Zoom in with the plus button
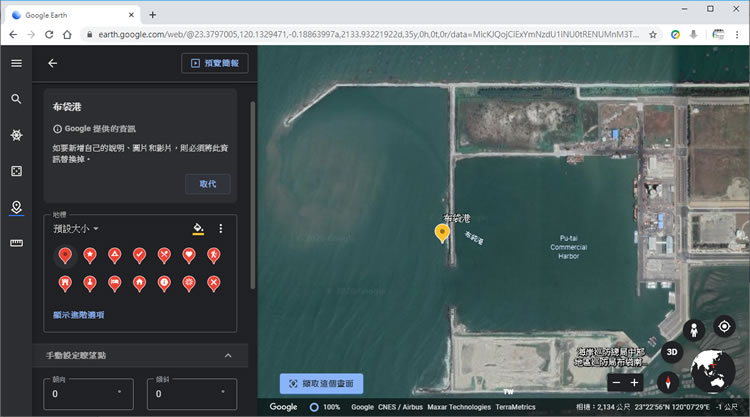 pos(634,383)
